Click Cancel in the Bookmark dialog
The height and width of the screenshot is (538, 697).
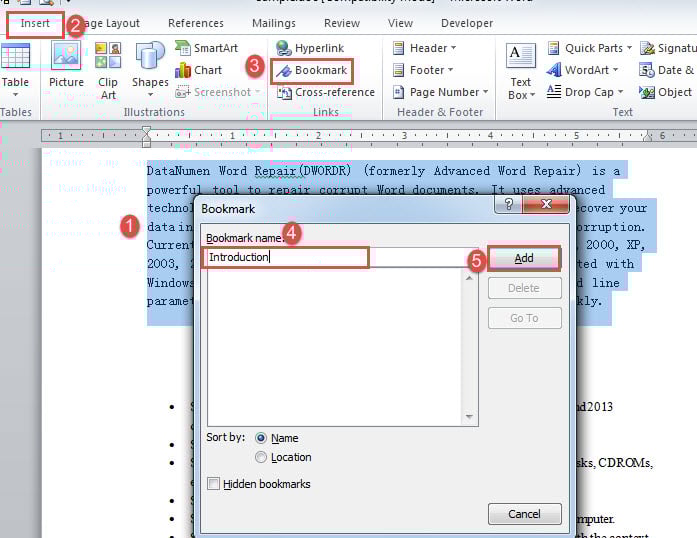tap(525, 514)
